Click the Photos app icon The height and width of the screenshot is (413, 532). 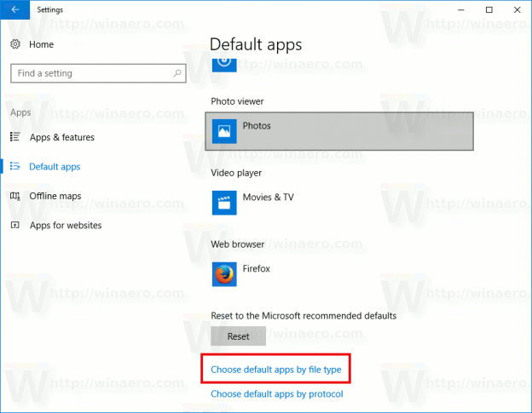click(x=224, y=131)
